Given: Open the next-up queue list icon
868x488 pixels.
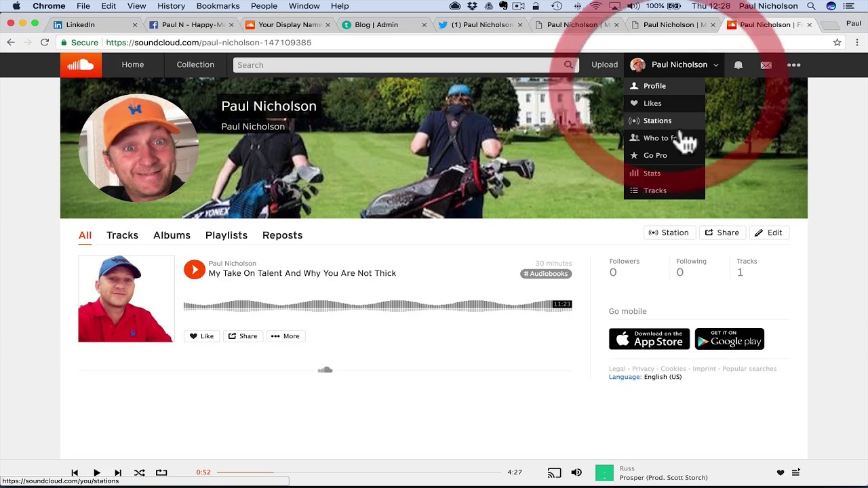Looking at the screenshot, I should tap(796, 472).
